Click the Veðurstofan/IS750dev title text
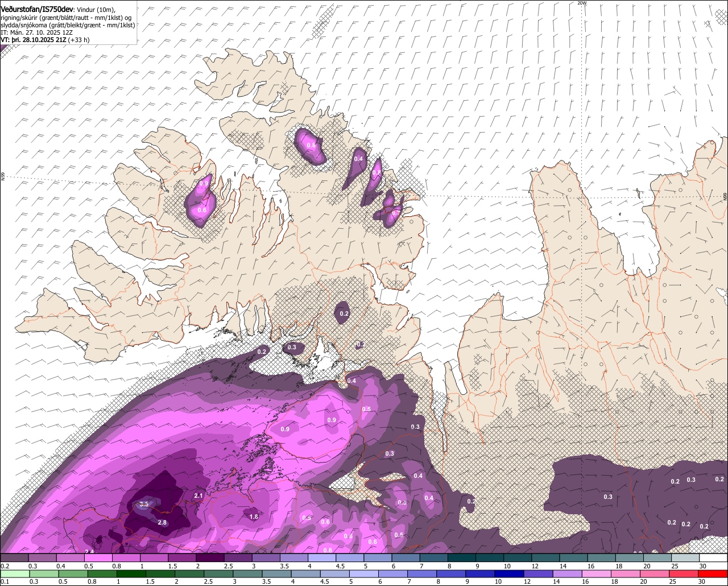 coord(36,9)
